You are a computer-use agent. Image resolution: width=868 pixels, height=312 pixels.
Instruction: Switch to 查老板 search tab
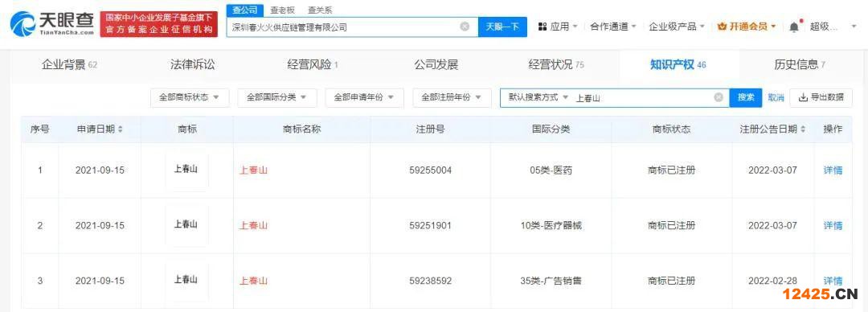pyautogui.click(x=282, y=10)
